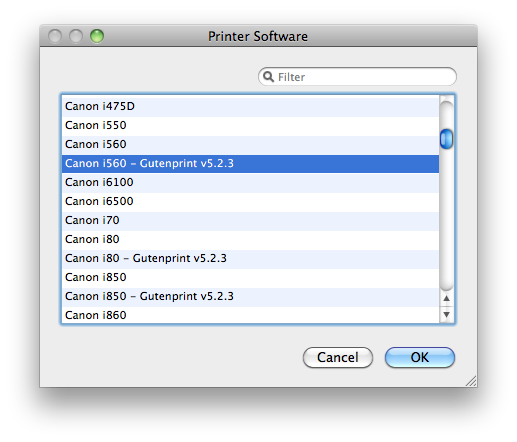
Task: Select the blue scrollbar thumb
Action: (446, 139)
